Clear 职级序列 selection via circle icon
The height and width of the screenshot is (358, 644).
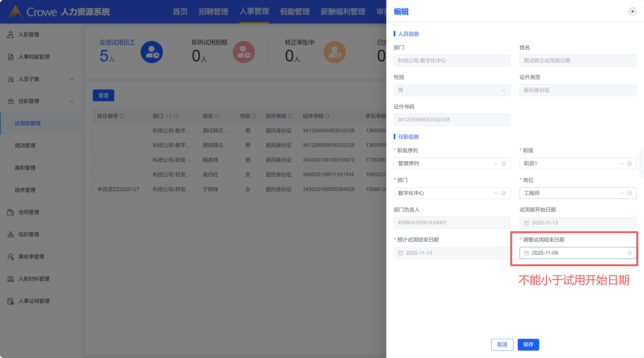click(x=504, y=164)
